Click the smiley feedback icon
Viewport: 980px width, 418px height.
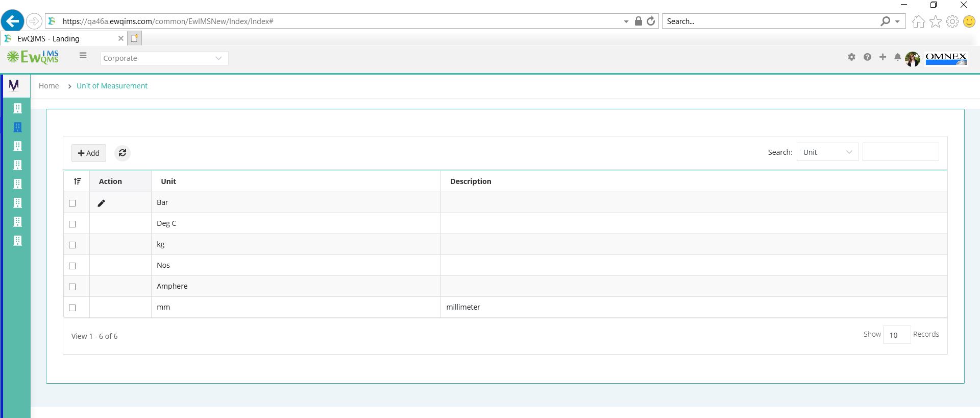969,21
